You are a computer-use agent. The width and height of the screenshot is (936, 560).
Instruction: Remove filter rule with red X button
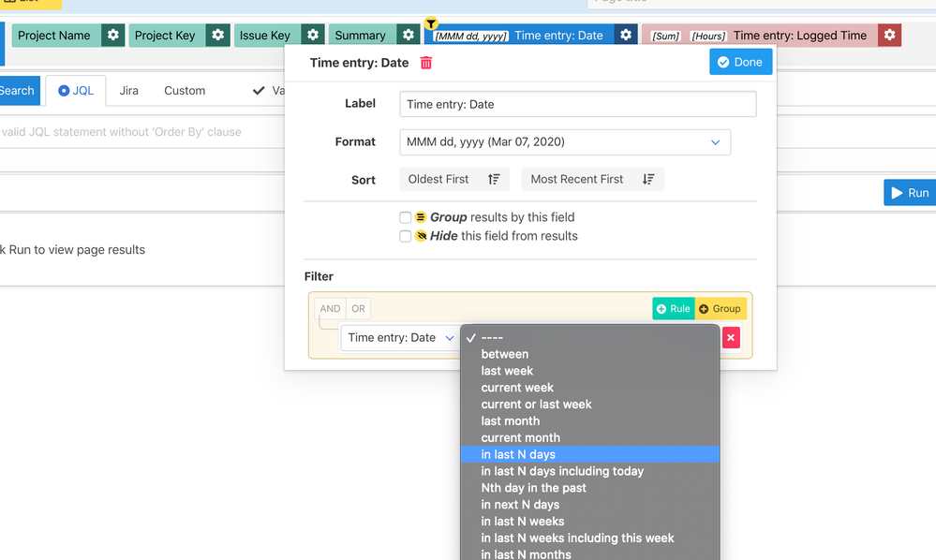(731, 337)
